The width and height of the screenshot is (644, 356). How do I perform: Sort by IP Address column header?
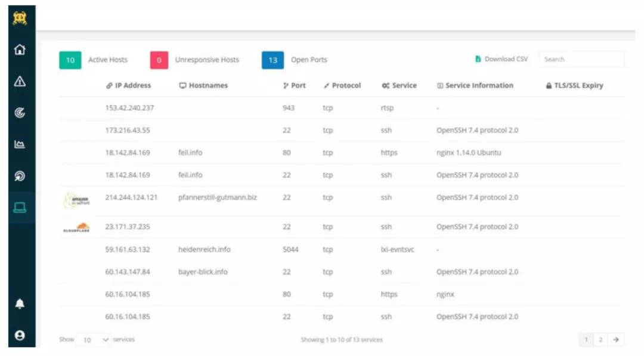point(129,85)
